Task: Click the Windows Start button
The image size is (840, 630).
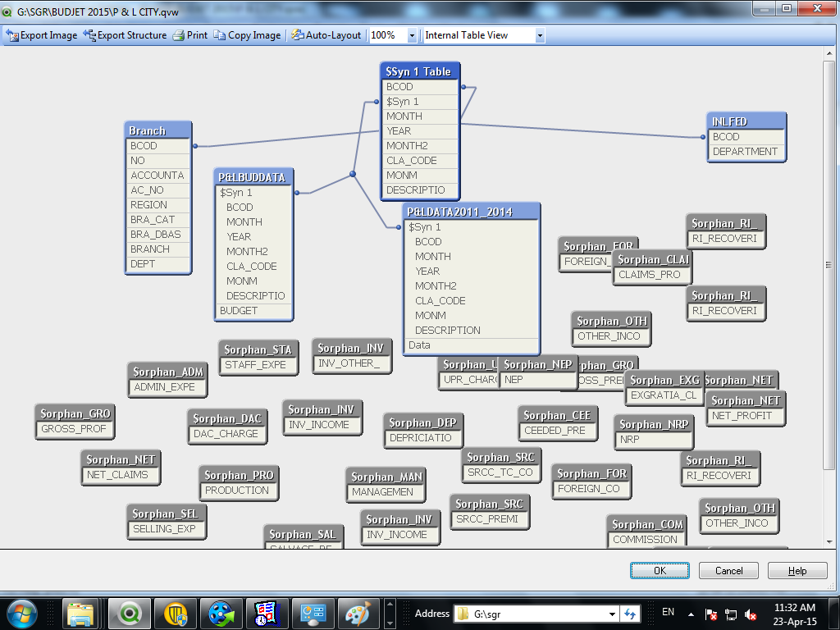Action: coord(21,613)
